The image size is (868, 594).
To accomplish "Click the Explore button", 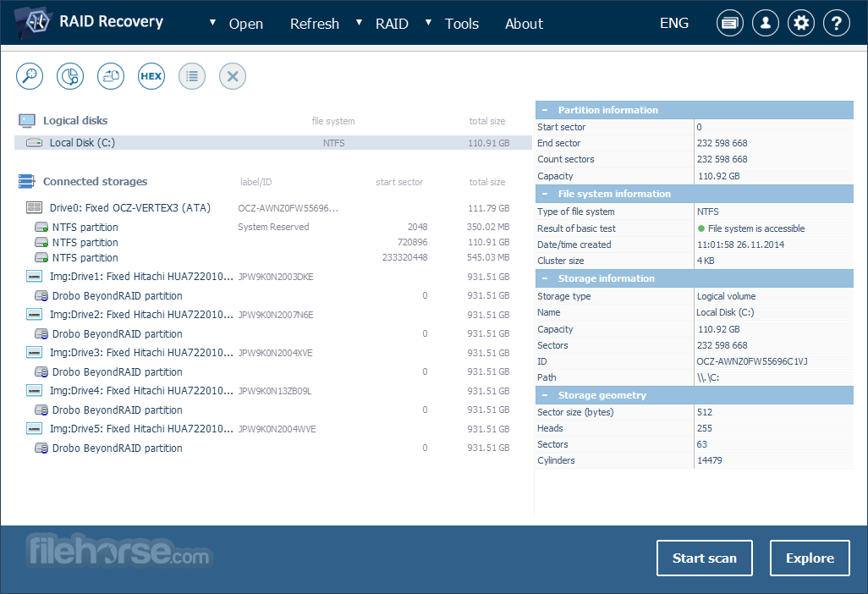I will pyautogui.click(x=810, y=558).
